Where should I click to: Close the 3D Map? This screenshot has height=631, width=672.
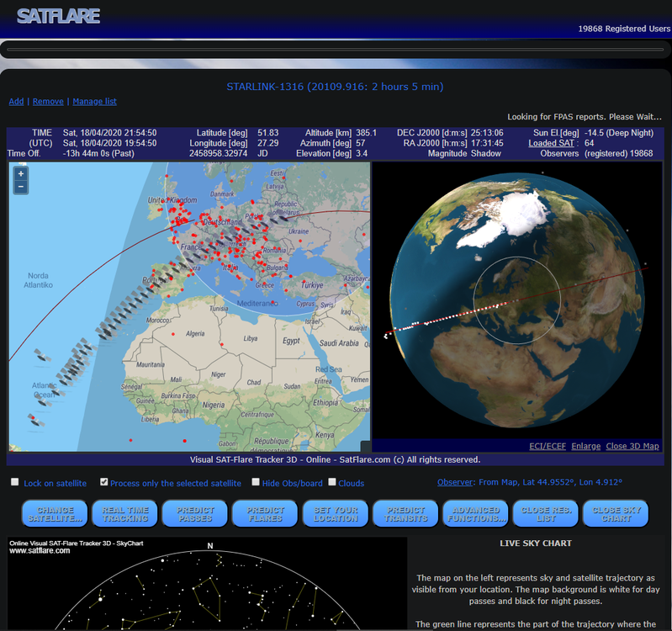[632, 446]
